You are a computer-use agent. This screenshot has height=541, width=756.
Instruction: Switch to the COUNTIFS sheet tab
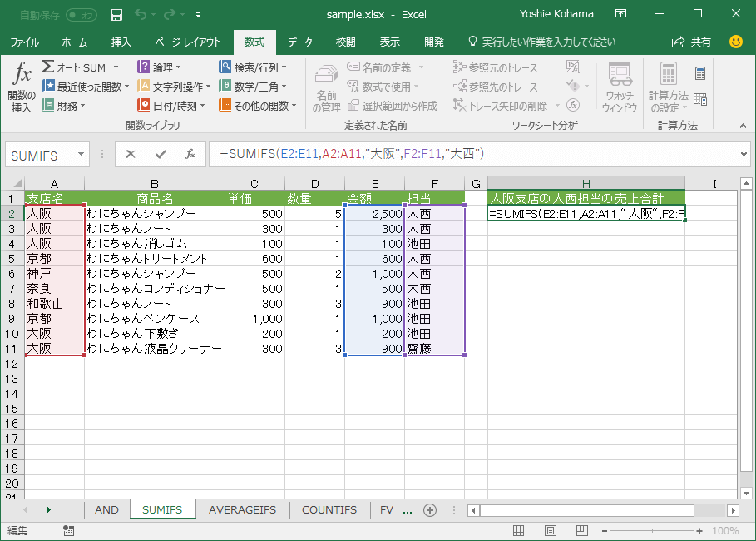(329, 510)
